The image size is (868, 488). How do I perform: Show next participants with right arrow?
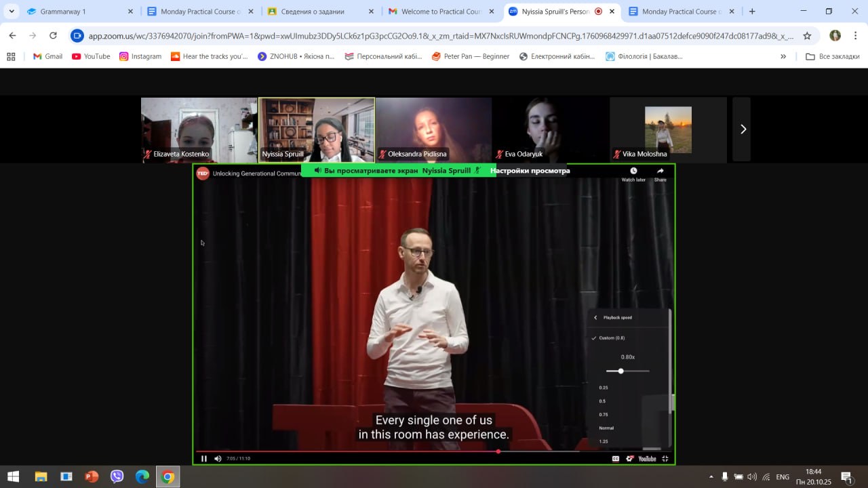[743, 129]
